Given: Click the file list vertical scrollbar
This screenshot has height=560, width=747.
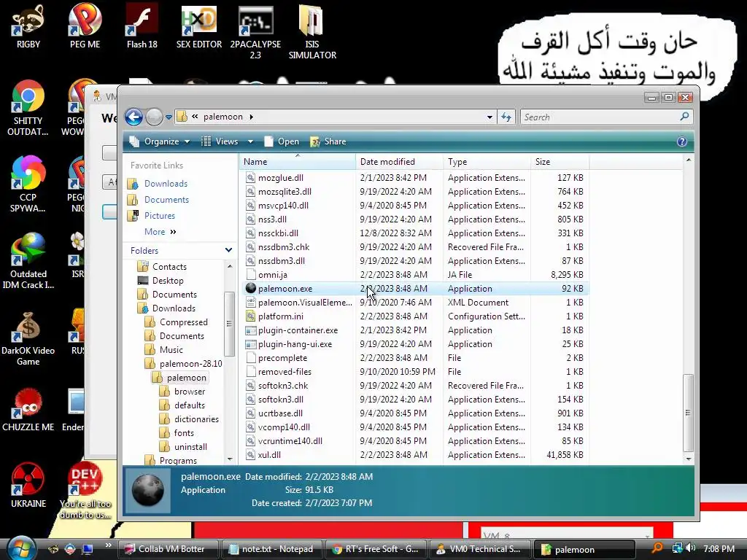Looking at the screenshot, I should click(x=688, y=413).
